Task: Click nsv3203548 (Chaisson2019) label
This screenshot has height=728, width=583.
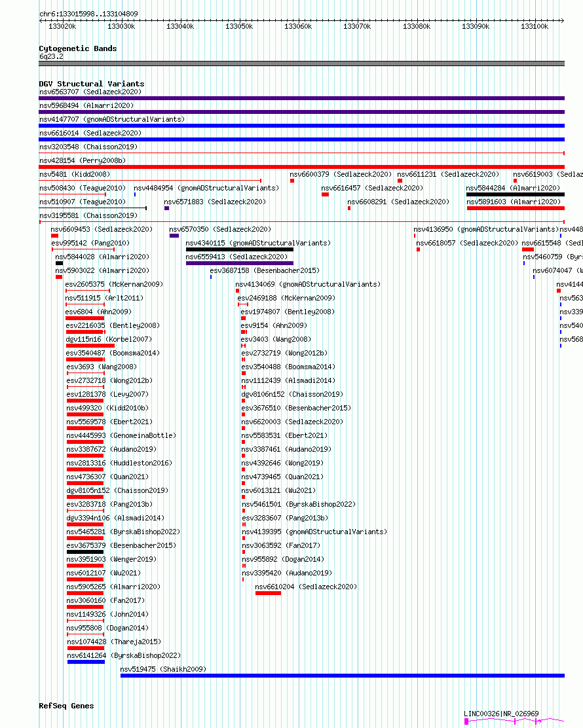Action: 88,147
